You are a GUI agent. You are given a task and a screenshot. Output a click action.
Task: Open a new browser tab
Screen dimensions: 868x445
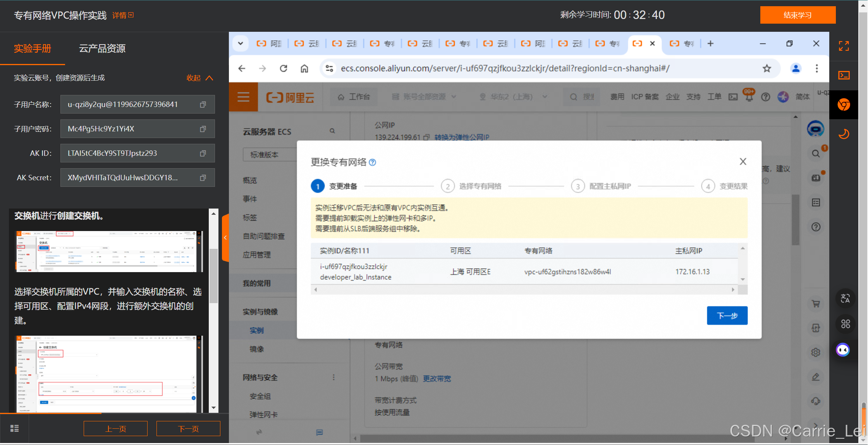tap(710, 44)
